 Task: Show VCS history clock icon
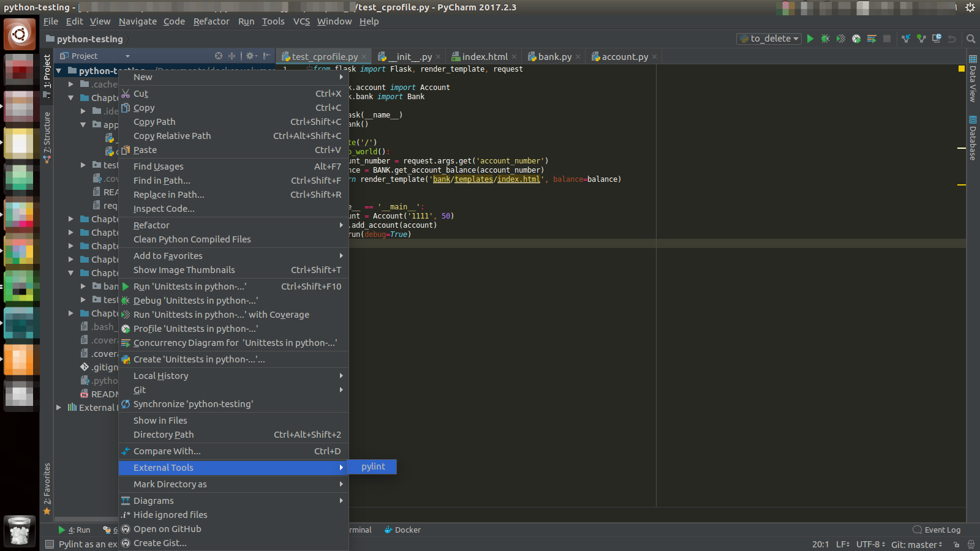click(937, 39)
